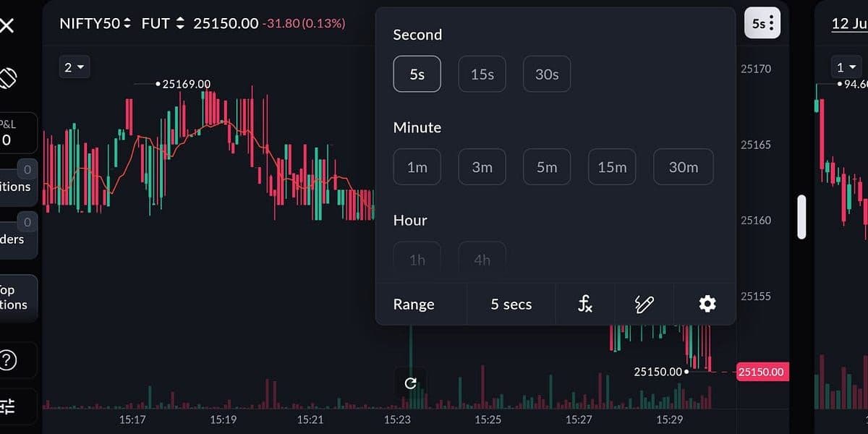This screenshot has height=434, width=868.
Task: Open the chart layout dropdown showing 2
Action: [75, 67]
